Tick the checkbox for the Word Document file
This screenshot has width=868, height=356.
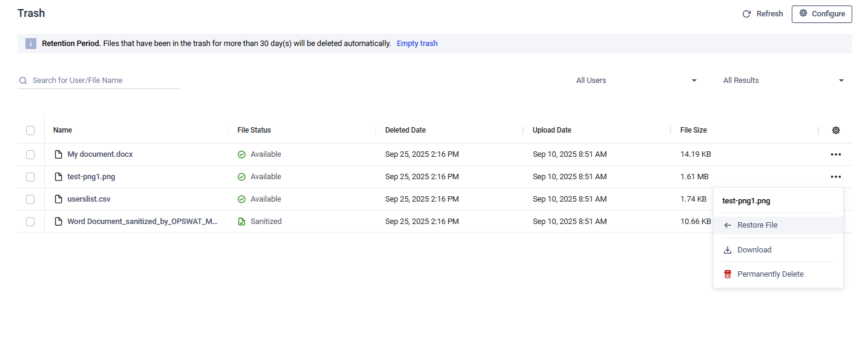30,222
